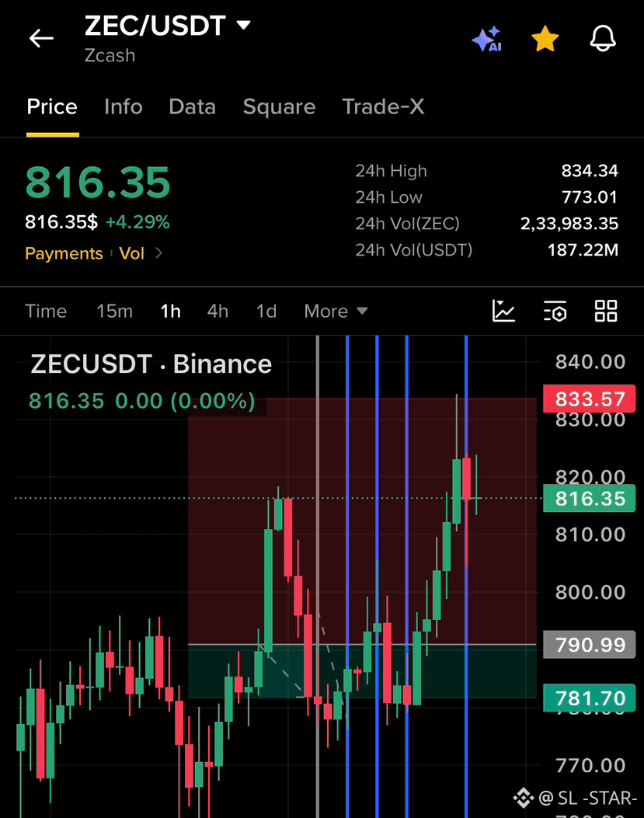Image resolution: width=644 pixels, height=818 pixels.
Task: Open the Trade-X tab
Action: [x=383, y=106]
